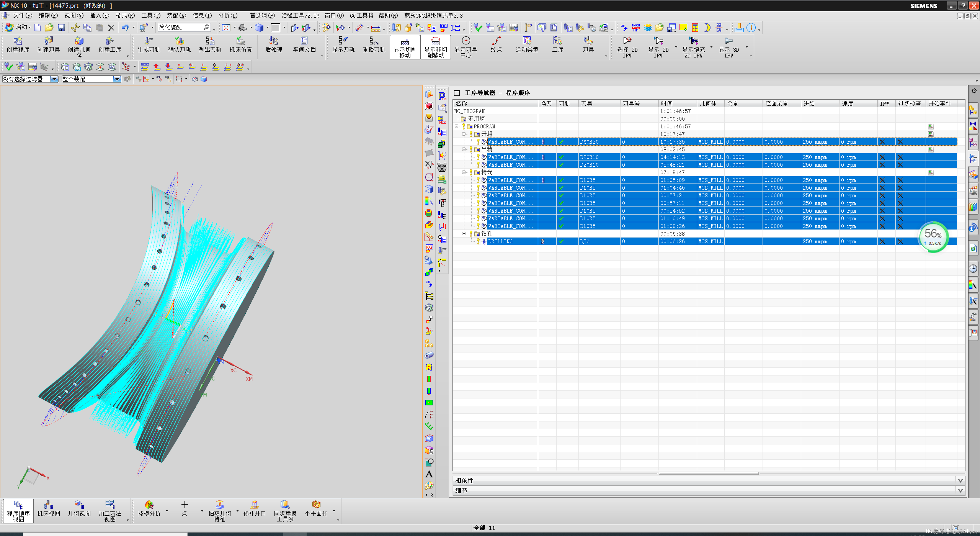Click the navigator settings gear icon

click(x=974, y=91)
